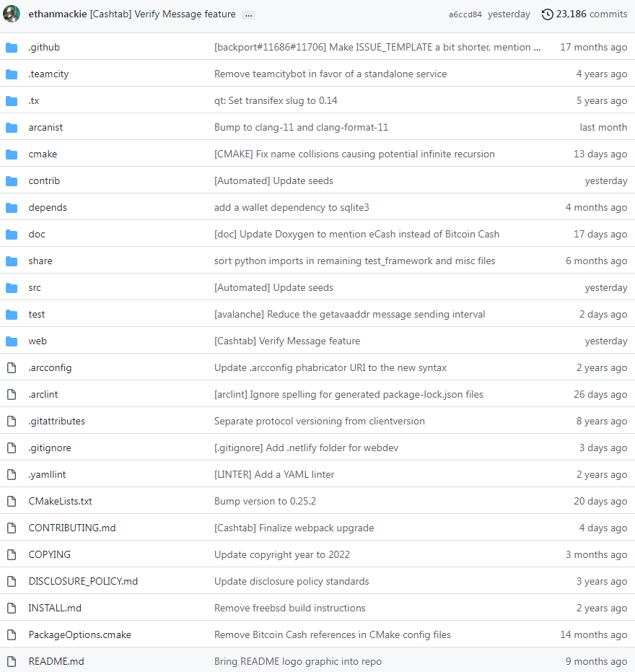Click ethanmackie's avatar image
The height and width of the screenshot is (672, 635).
coord(12,14)
